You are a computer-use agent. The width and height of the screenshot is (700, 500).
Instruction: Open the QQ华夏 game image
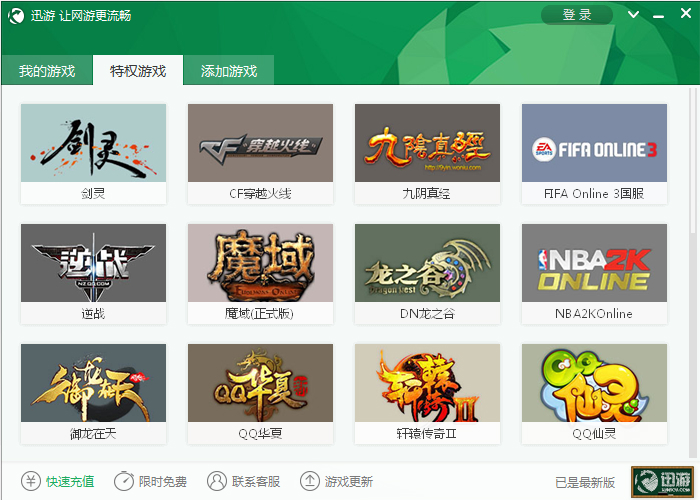260,383
